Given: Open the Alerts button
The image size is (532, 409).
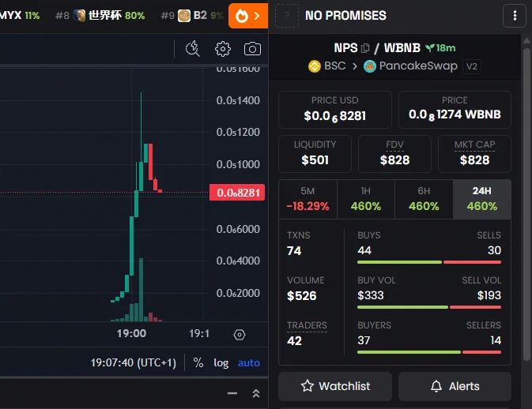Looking at the screenshot, I should [x=455, y=386].
